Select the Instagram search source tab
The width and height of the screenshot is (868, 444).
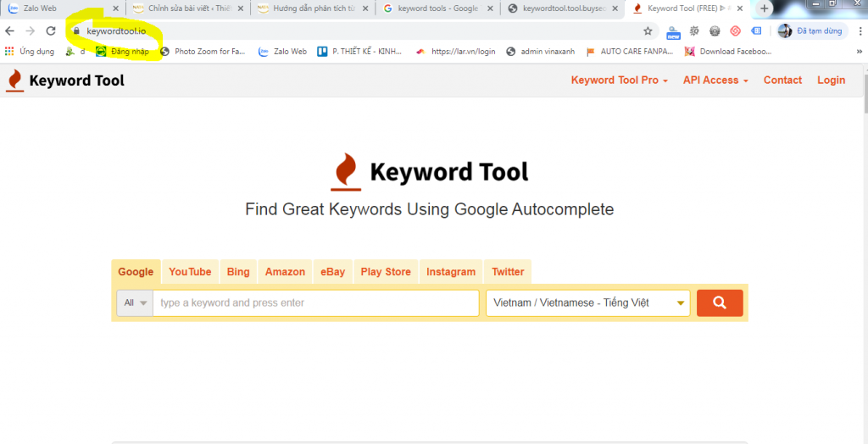451,272
